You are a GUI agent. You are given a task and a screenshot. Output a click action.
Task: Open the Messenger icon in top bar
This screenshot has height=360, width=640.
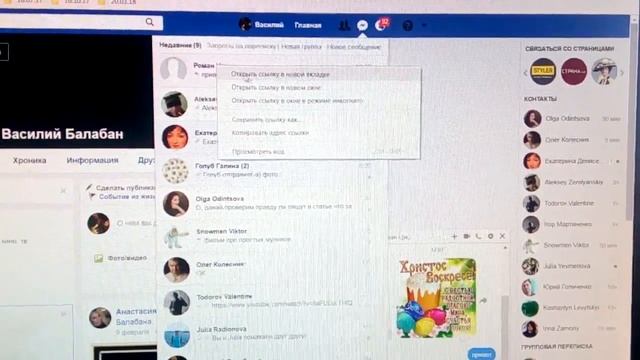point(362,25)
